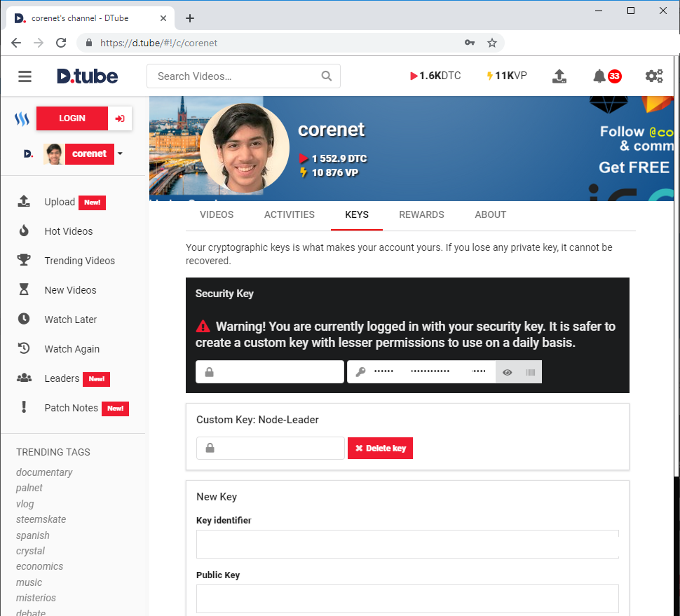
Task: Focus the Search Videos field
Action: pyautogui.click(x=243, y=76)
